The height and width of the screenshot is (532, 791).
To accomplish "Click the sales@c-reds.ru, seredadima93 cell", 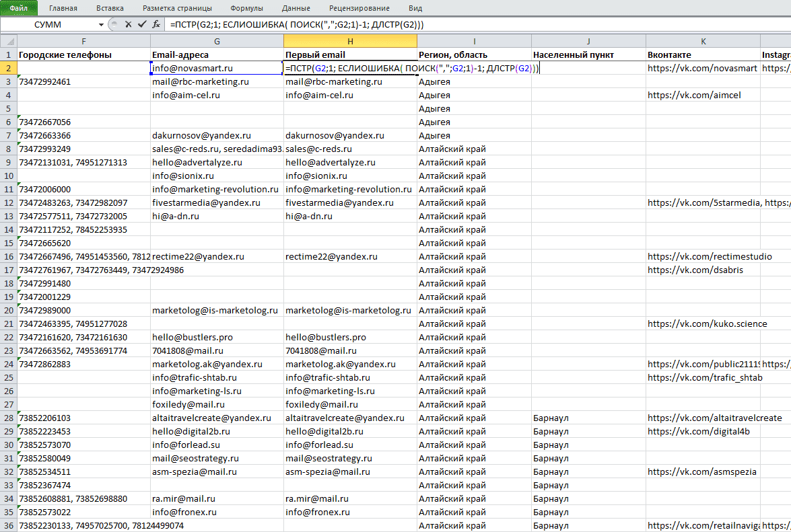I will [217, 149].
